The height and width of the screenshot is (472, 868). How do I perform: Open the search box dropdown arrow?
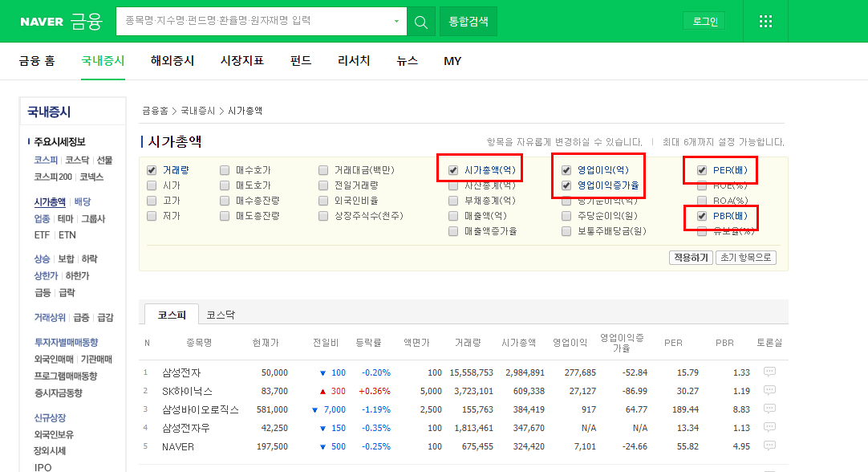(396, 22)
